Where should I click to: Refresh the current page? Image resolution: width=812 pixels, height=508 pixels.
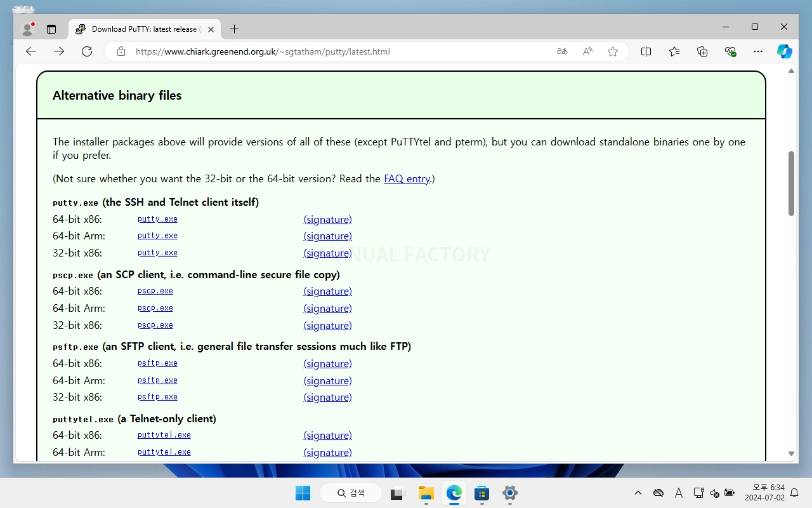(x=87, y=51)
